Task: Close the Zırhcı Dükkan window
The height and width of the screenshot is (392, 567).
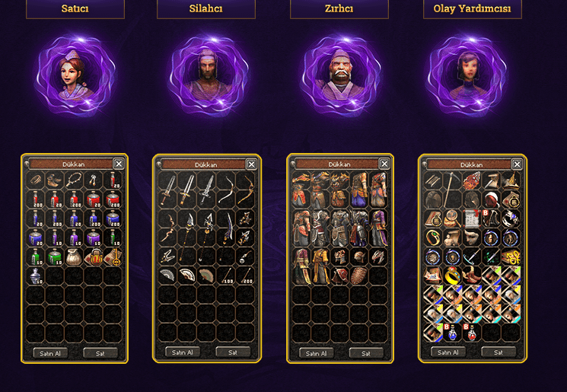Action: 384,164
